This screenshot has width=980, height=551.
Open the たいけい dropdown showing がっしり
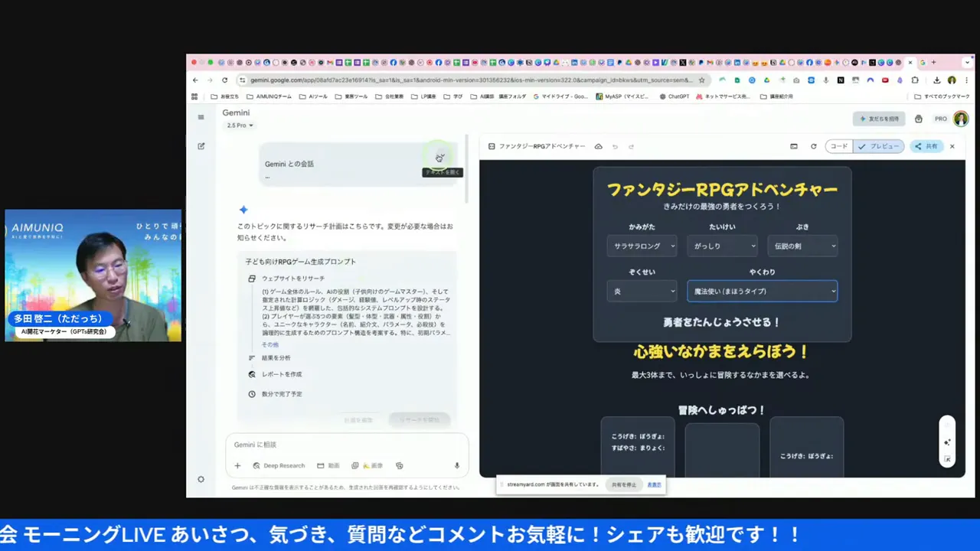pyautogui.click(x=722, y=246)
